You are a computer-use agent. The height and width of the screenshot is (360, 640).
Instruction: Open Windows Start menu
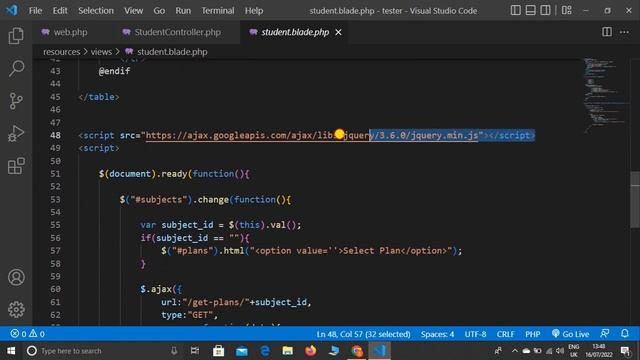[x=11, y=351]
